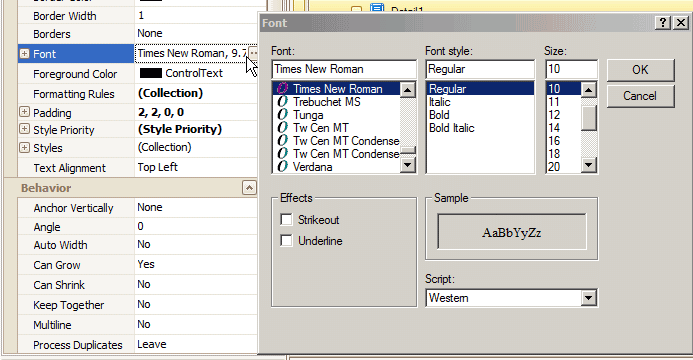Click the Foreground Color black swatch

tap(151, 73)
